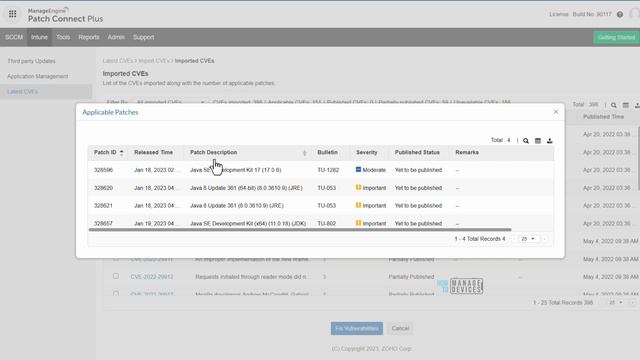Click Import CVEs breadcrumb link
Viewport: 640px width, 360px height.
[153, 61]
